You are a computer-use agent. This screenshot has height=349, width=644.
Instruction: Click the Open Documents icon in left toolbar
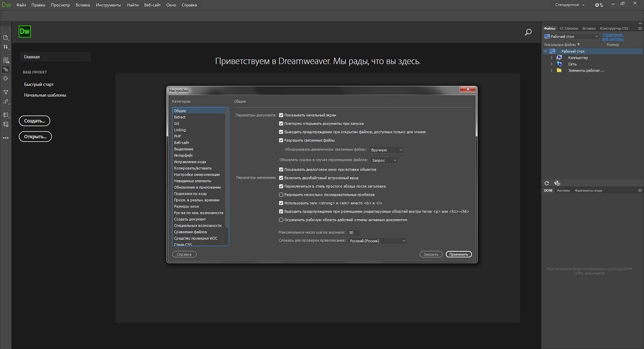(6, 38)
